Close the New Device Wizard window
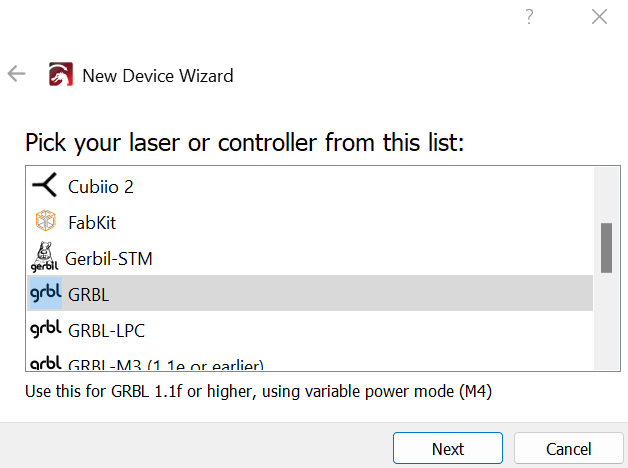Screen dimensions: 628x468 pyautogui.click(x=599, y=16)
